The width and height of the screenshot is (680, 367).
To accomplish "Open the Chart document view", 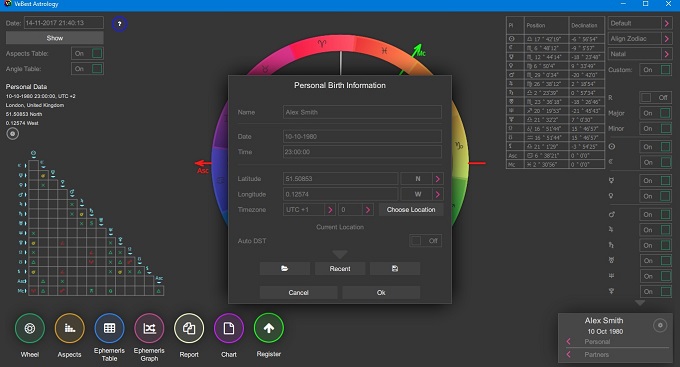I will pyautogui.click(x=229, y=328).
